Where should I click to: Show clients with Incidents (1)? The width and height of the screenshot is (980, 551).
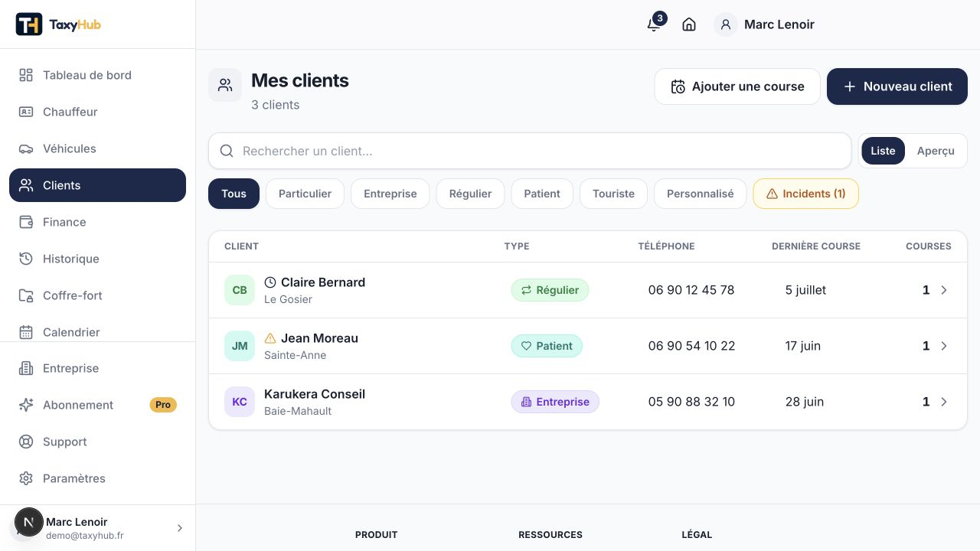click(806, 194)
